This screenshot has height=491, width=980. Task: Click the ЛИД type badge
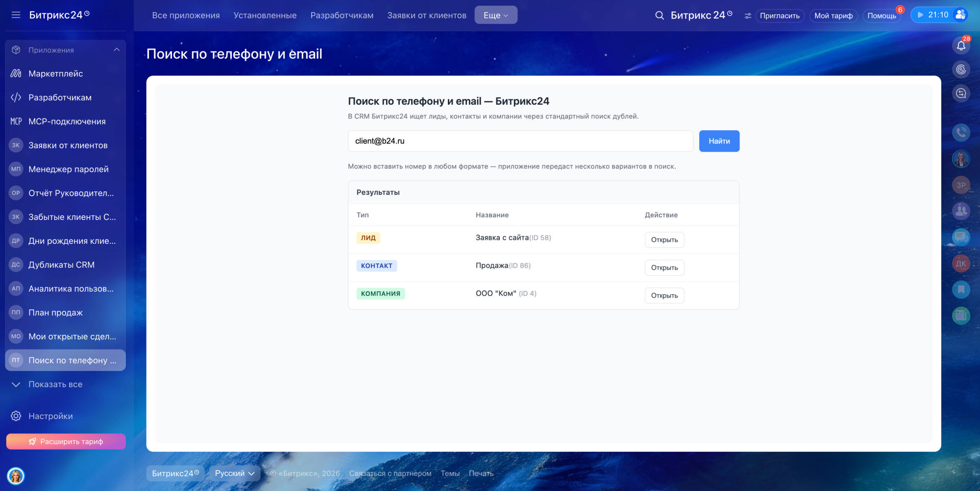click(x=368, y=238)
